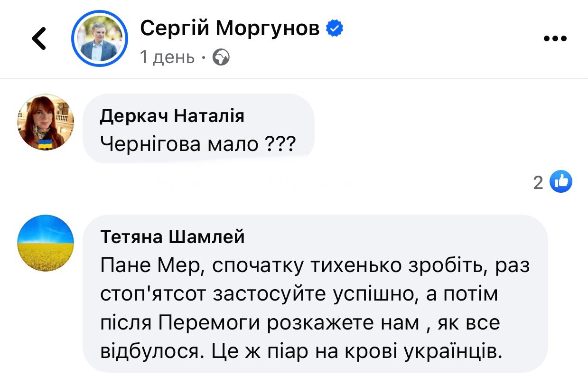
Task: Open the Сергій Моргунов page name
Action: coord(230,29)
